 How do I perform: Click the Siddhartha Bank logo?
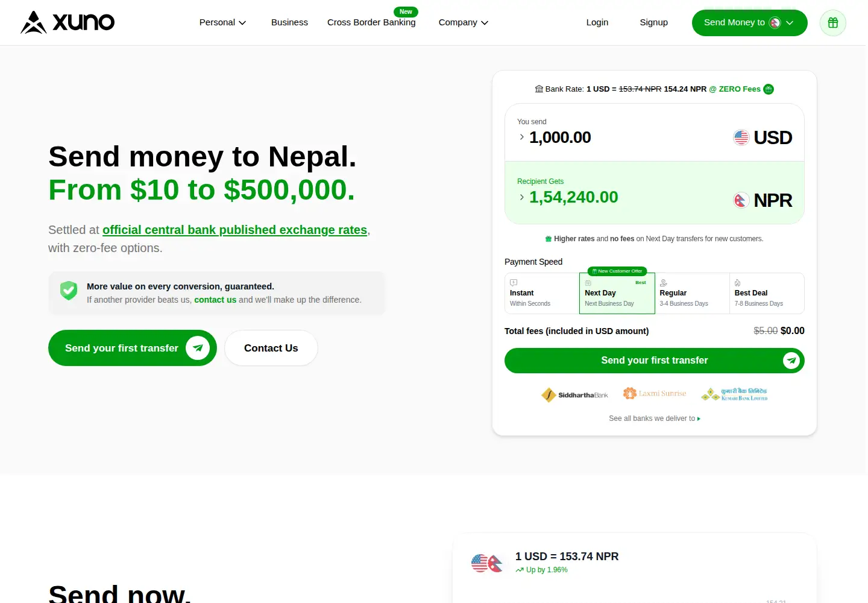click(x=574, y=395)
